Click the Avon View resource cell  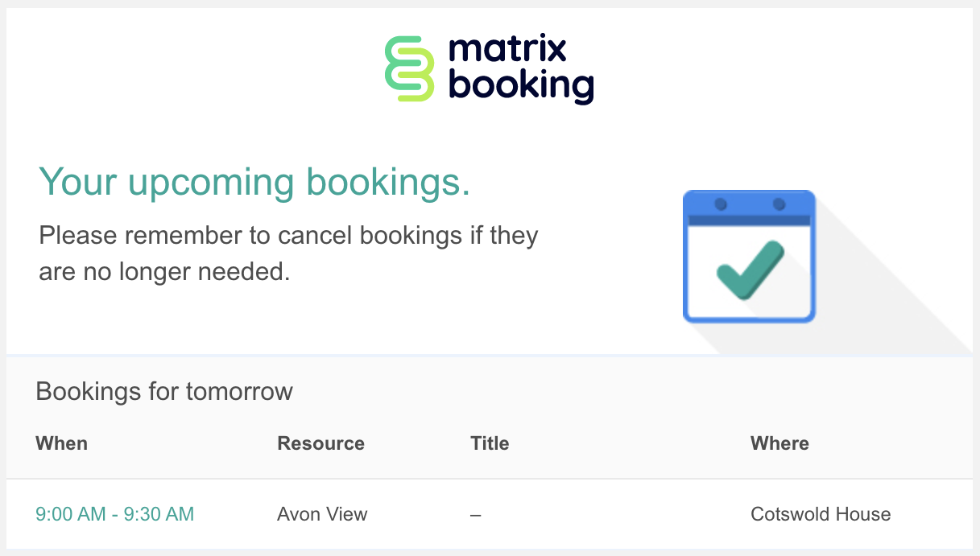[x=322, y=514]
